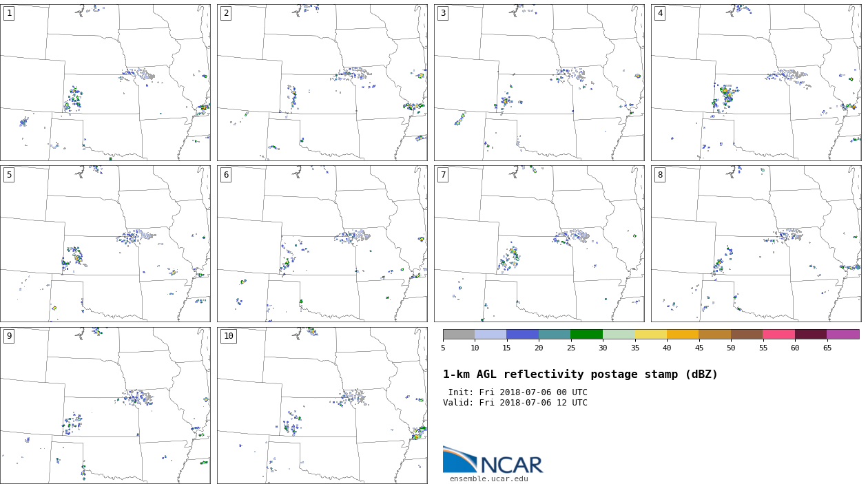The image size is (868, 484).
Task: Open ensemble member 6 map thumbnail
Action: tap(322, 244)
